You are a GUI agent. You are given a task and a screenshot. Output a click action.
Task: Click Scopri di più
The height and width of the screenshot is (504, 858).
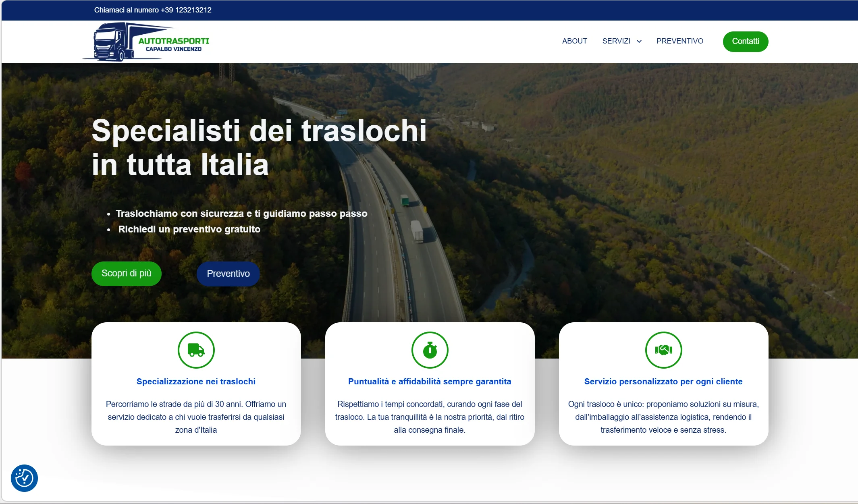tap(126, 274)
